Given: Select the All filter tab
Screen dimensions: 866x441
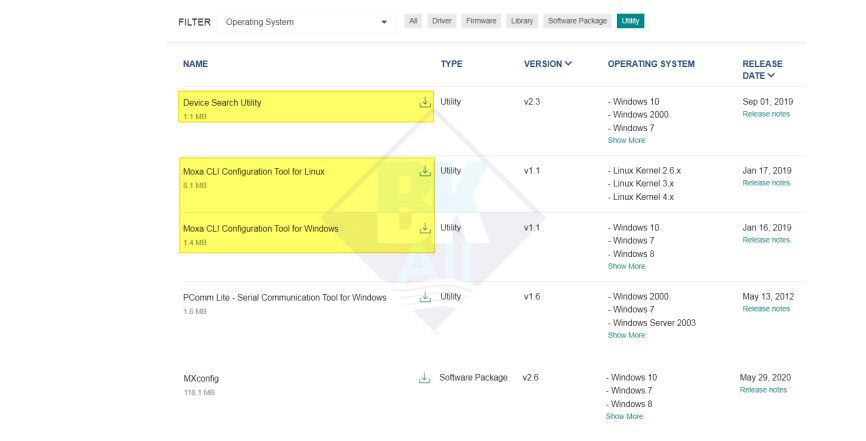Looking at the screenshot, I should 413,21.
